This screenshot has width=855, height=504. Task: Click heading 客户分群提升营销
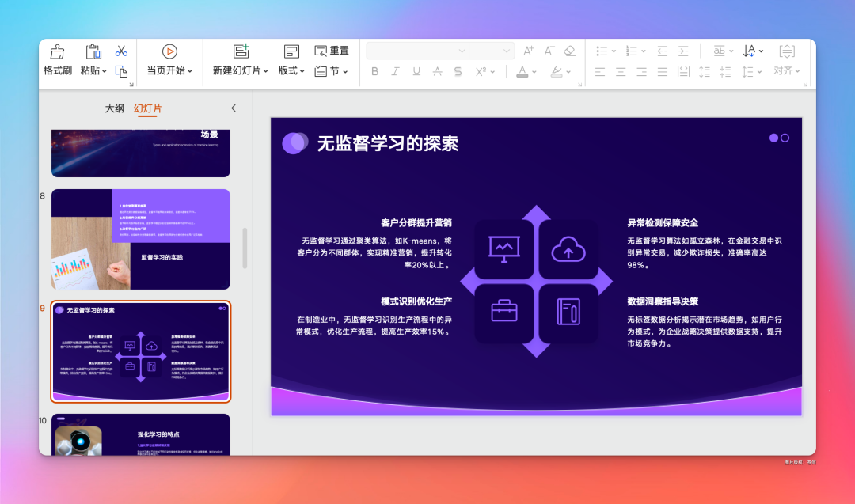click(x=416, y=222)
